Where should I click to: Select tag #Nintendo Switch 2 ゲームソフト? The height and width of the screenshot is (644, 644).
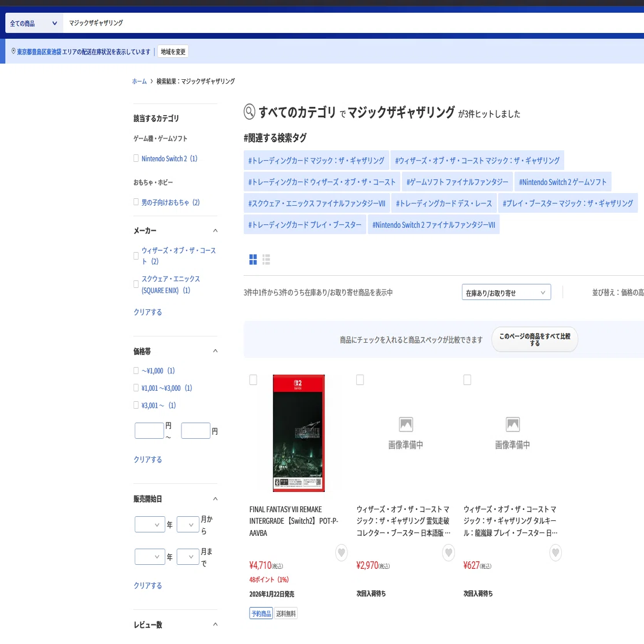coord(562,182)
